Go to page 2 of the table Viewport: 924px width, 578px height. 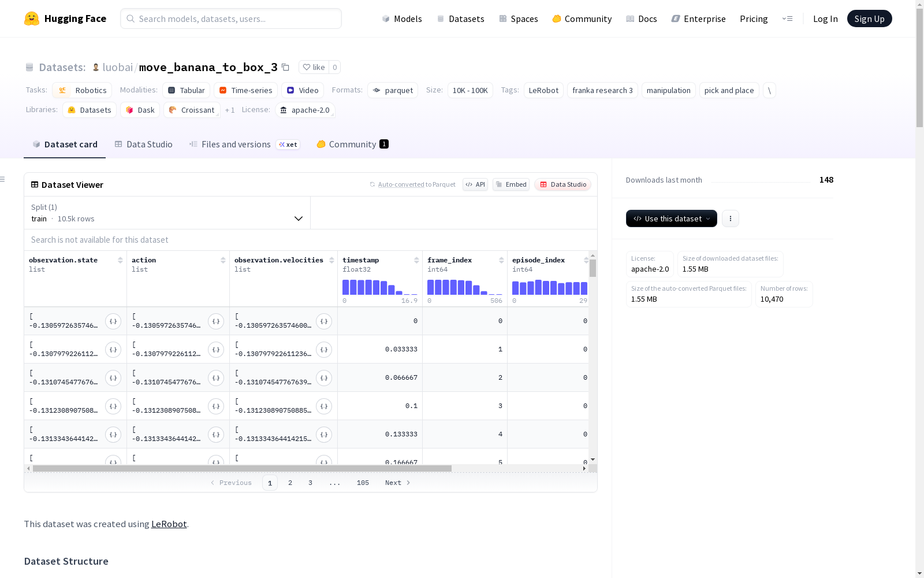point(290,483)
